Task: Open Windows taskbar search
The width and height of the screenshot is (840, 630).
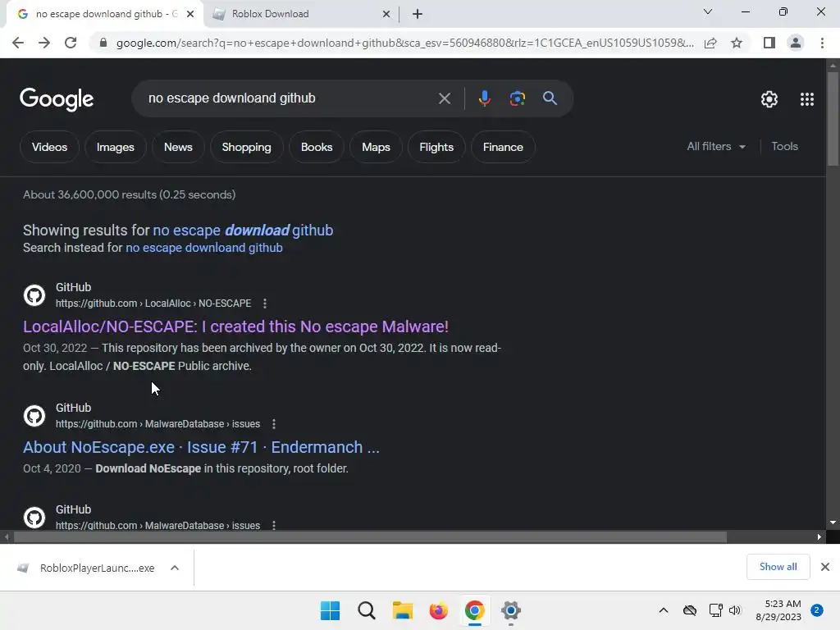Action: [x=367, y=610]
